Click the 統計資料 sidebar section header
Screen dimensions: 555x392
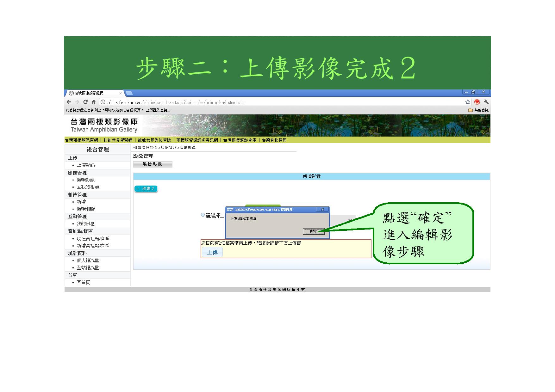(x=98, y=253)
